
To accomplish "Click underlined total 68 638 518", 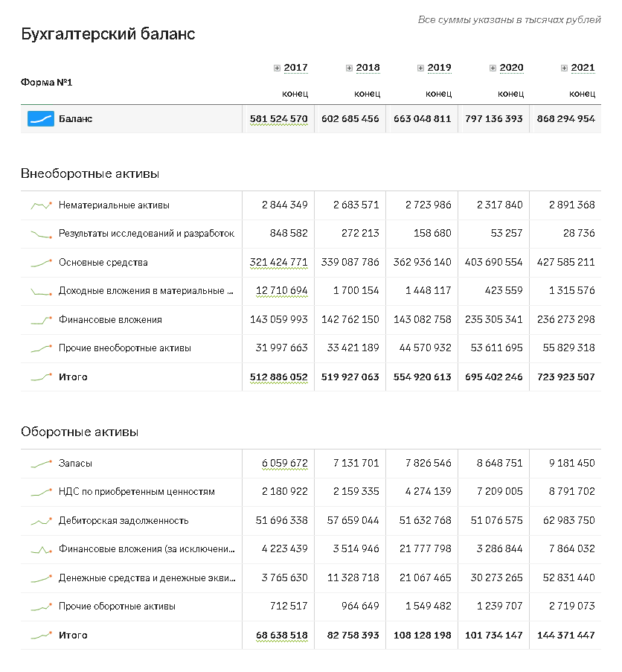I will (282, 635).
